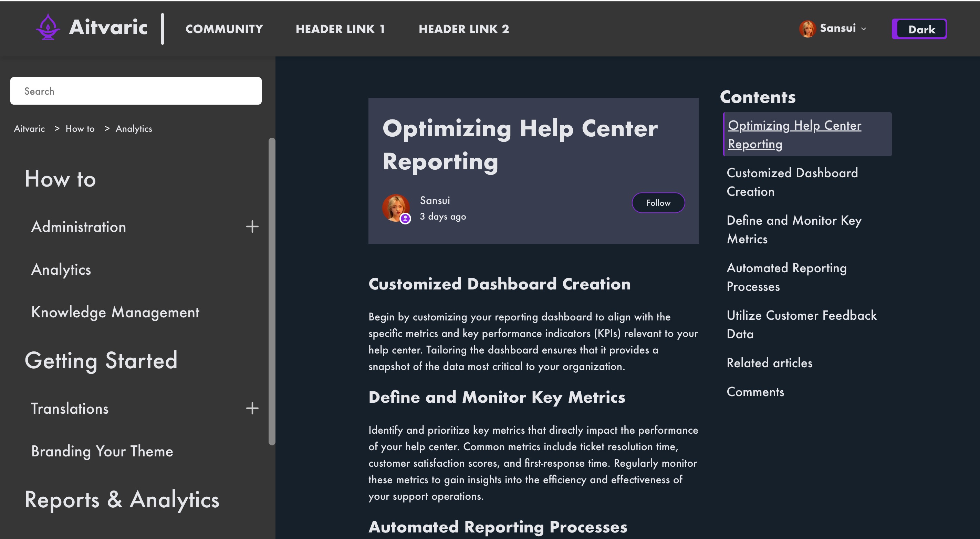Click the Aitvaric lamp logo icon
The width and height of the screenshot is (980, 539).
[x=48, y=28]
